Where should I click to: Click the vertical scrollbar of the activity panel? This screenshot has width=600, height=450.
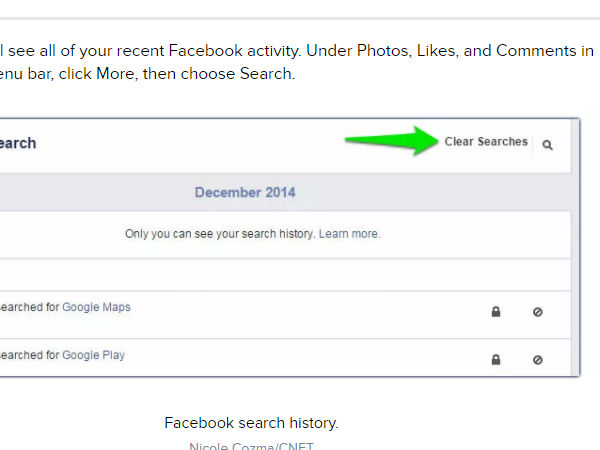tap(576, 247)
